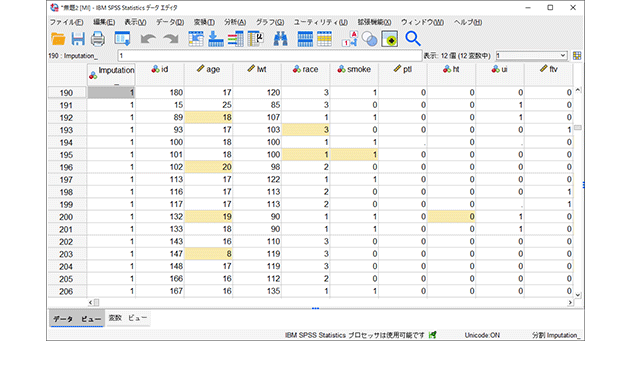Click vertical scrollbar down arrow
This screenshot has height=380, width=630.
click(578, 295)
